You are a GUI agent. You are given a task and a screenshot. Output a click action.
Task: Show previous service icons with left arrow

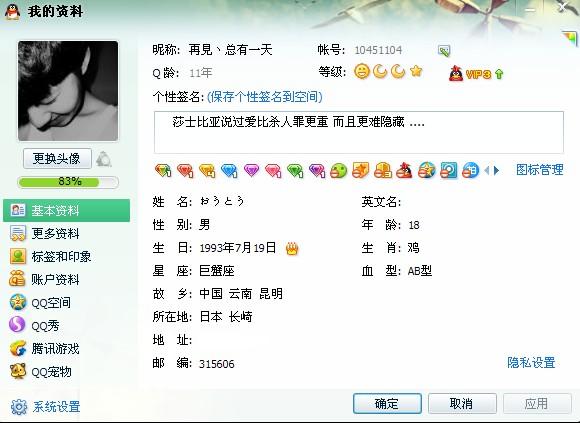tap(486, 170)
